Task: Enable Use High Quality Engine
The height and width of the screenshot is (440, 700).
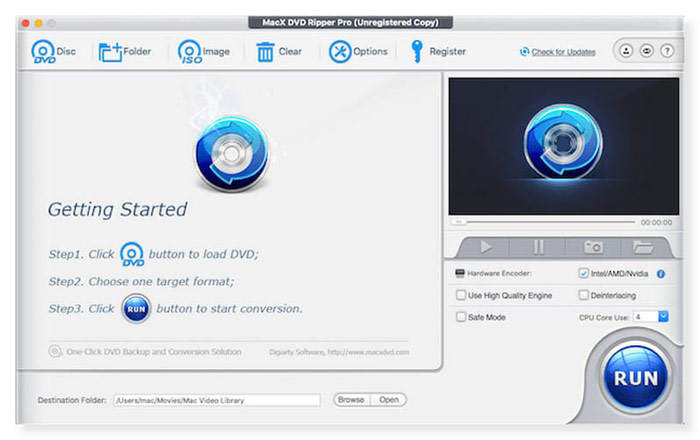Action: tap(461, 295)
